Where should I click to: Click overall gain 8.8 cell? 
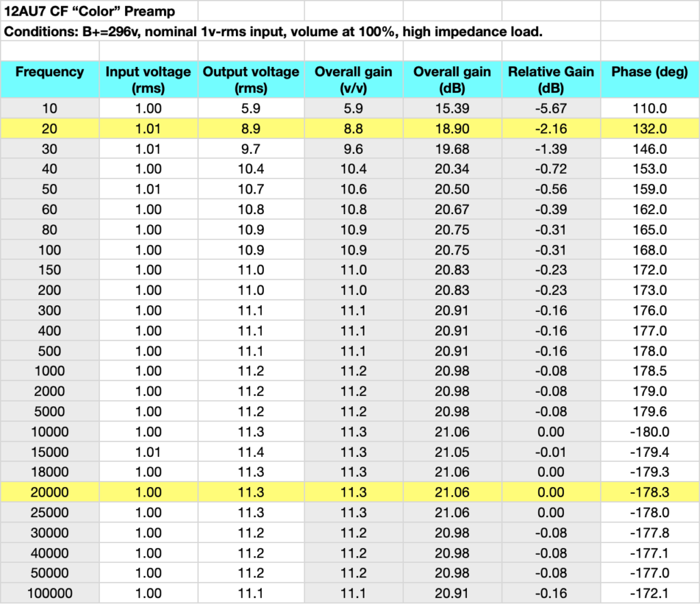point(353,129)
